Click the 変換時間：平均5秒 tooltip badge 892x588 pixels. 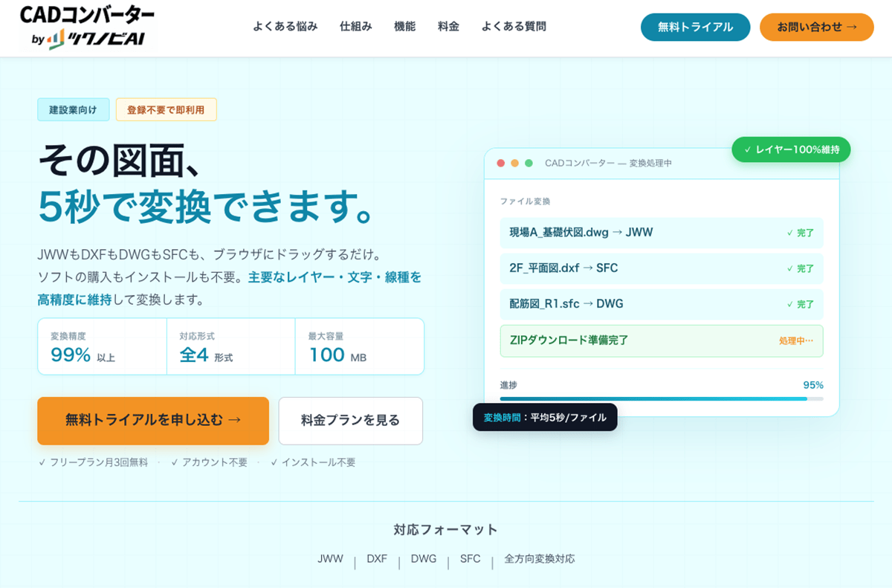(x=545, y=418)
